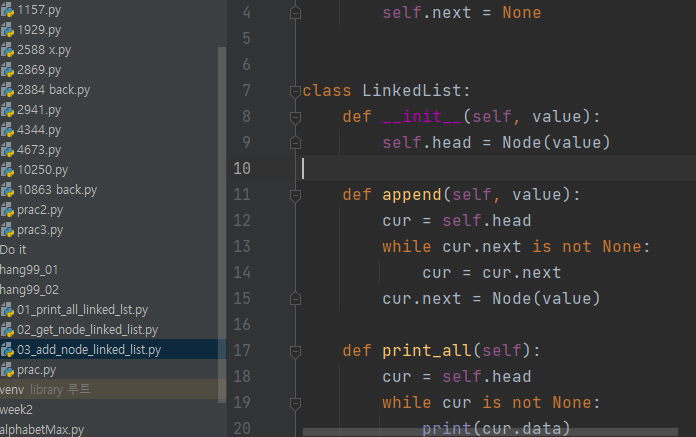Select hang99_02 folder
This screenshot has height=437, width=696.
(x=29, y=289)
